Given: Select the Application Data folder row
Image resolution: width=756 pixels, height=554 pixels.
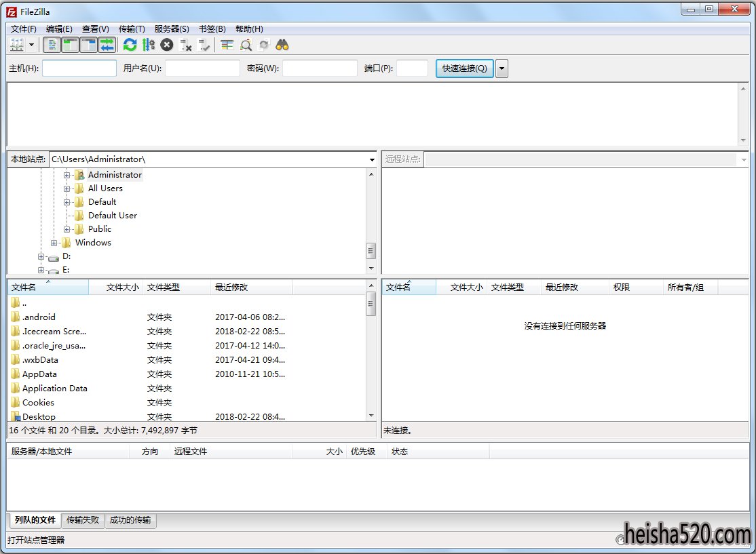Looking at the screenshot, I should (187, 389).
